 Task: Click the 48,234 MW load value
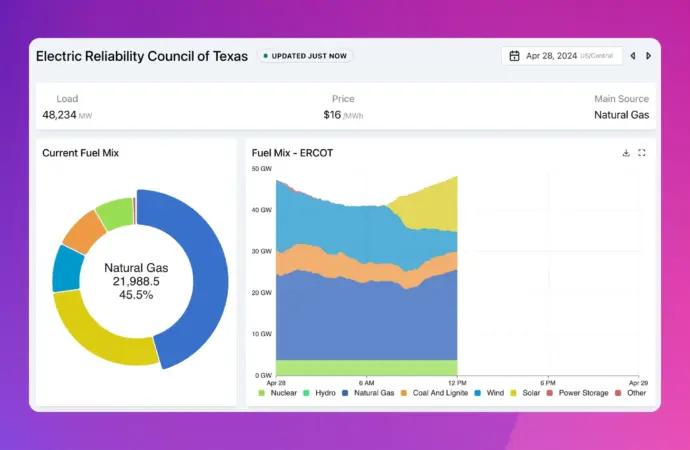pyautogui.click(x=67, y=115)
